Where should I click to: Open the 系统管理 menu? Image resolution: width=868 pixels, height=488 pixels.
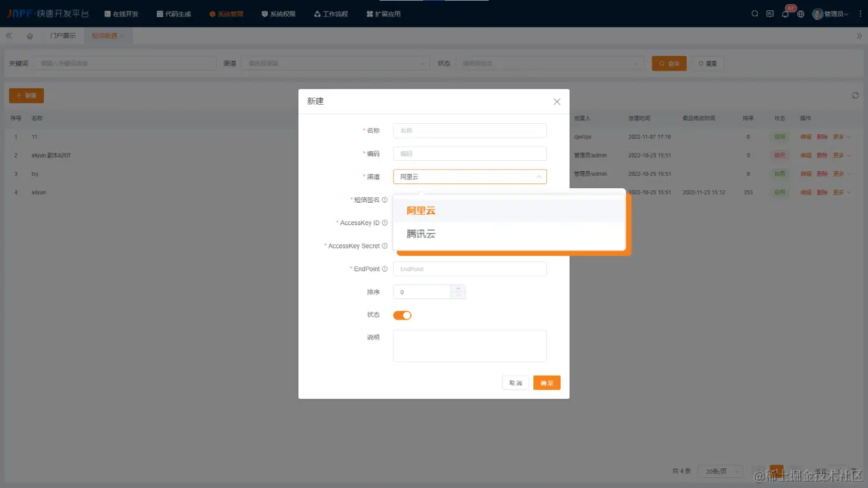(227, 14)
